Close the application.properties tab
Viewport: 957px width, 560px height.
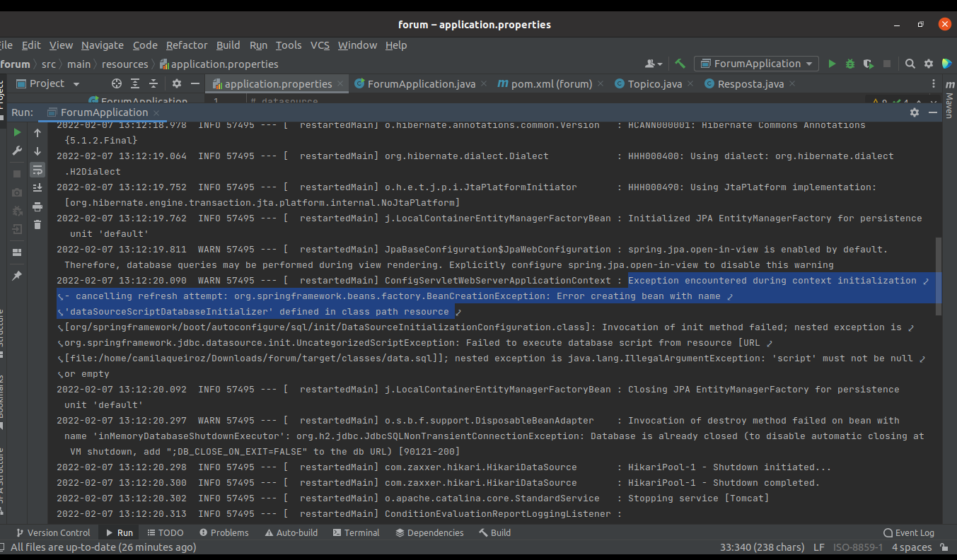(342, 84)
